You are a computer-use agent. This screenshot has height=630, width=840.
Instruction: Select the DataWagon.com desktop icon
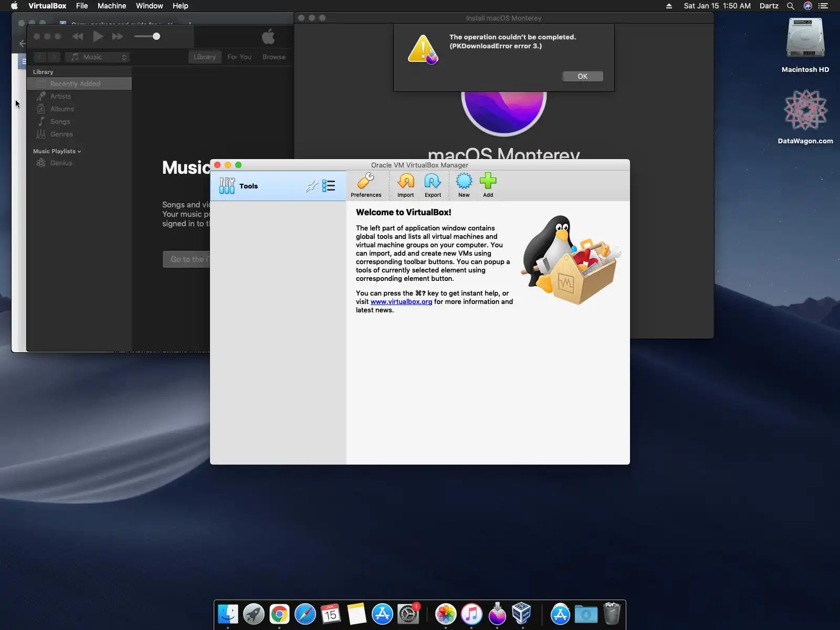805,117
